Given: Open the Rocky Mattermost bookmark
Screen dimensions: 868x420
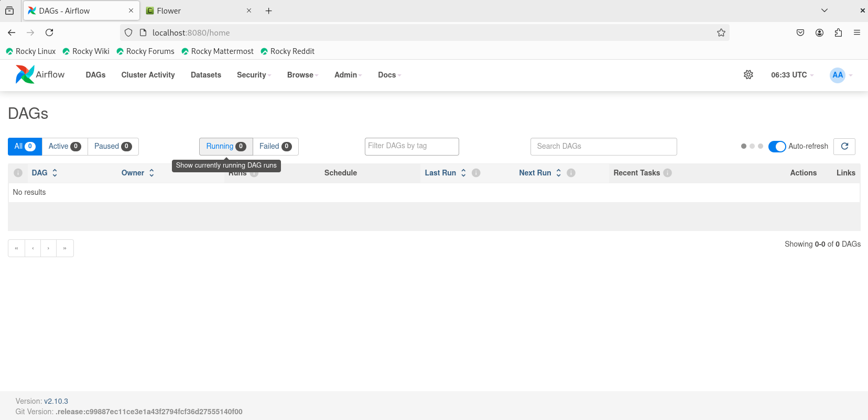Looking at the screenshot, I should click(217, 51).
